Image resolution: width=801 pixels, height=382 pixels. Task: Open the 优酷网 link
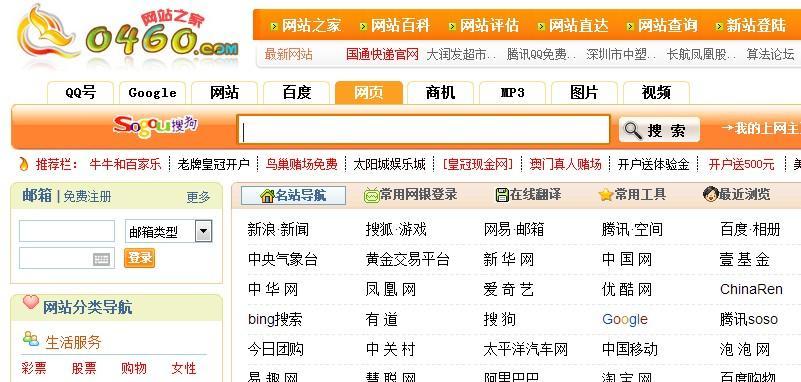click(x=627, y=290)
